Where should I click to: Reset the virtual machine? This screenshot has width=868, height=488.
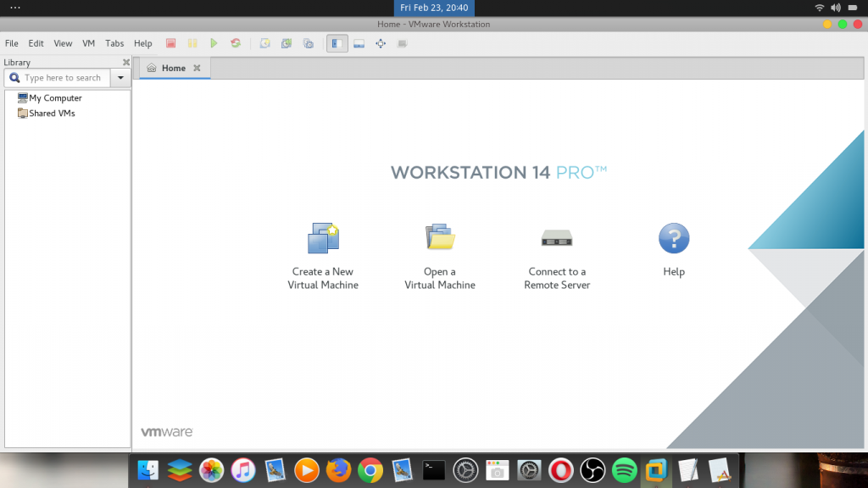click(x=236, y=43)
